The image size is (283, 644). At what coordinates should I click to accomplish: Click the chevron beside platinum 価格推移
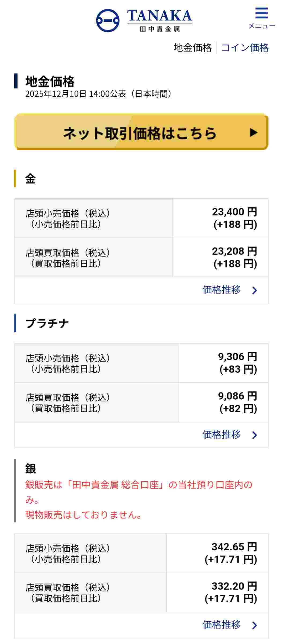pyautogui.click(x=255, y=435)
